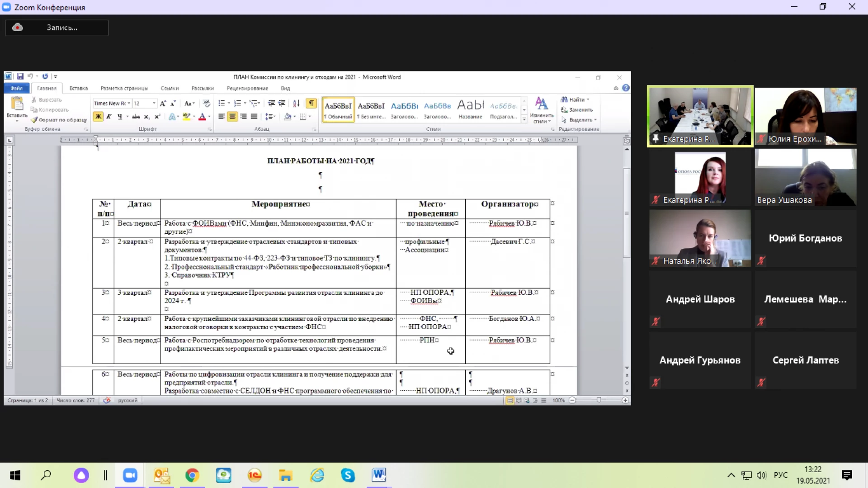Switch to Full Screen Reading view icon
Viewport: 868px width, 488px height.
click(519, 400)
